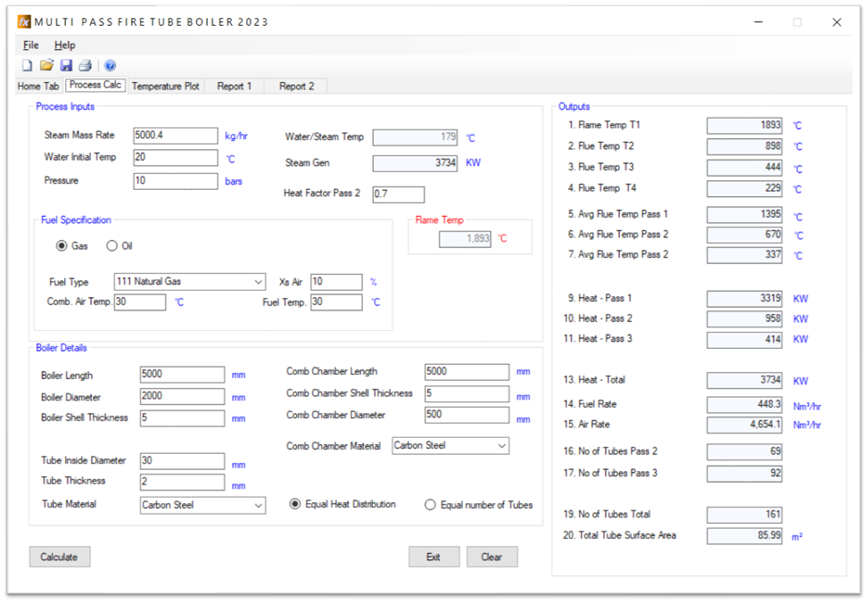Minimize the boiler application window
The width and height of the screenshot is (868, 603).
click(x=758, y=22)
